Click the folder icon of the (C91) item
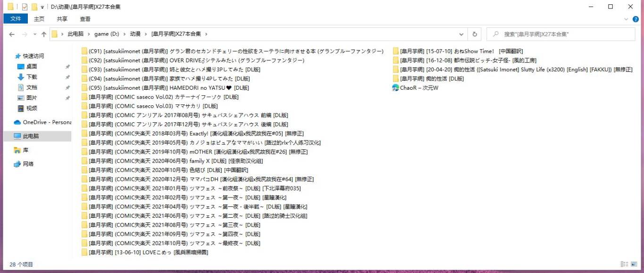The height and width of the screenshot is (273, 644). click(84, 51)
